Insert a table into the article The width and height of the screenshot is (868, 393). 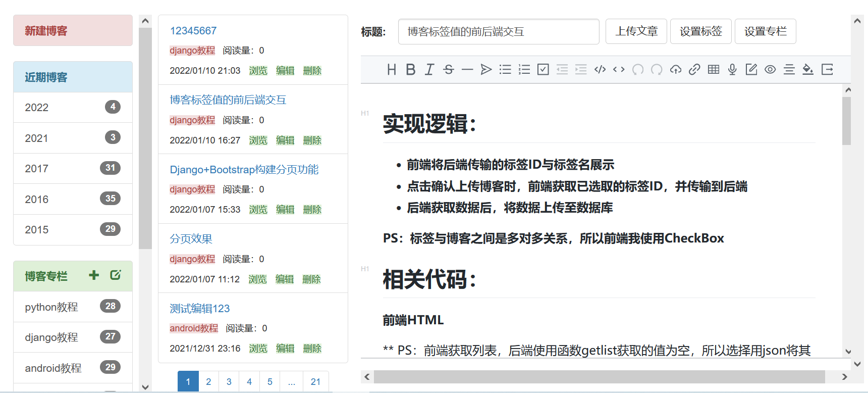(x=714, y=70)
